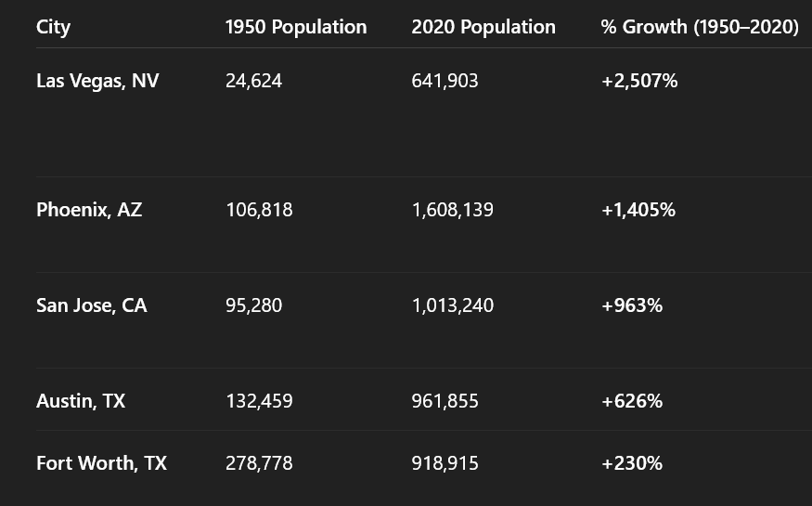Click the +626% growth value
812x506 pixels.
click(632, 401)
